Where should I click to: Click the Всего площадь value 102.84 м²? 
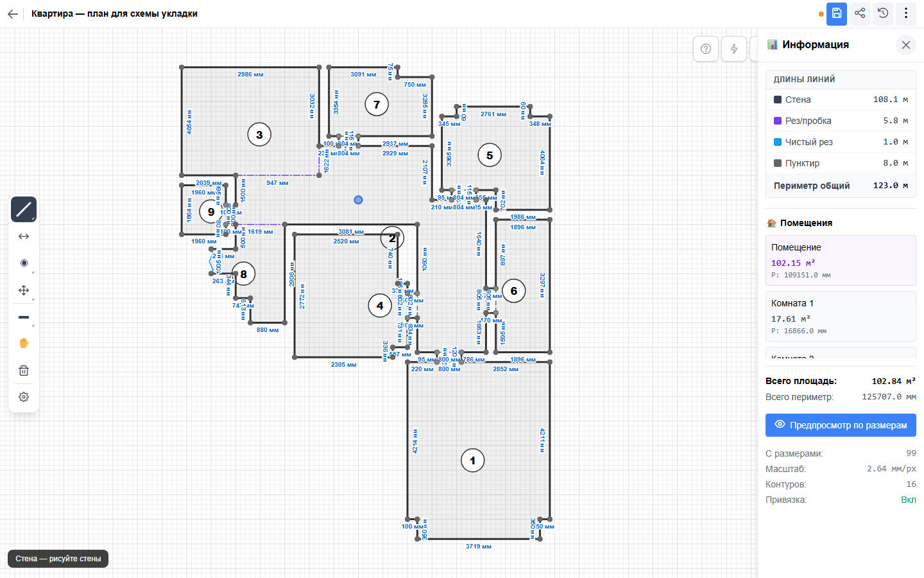tap(894, 381)
